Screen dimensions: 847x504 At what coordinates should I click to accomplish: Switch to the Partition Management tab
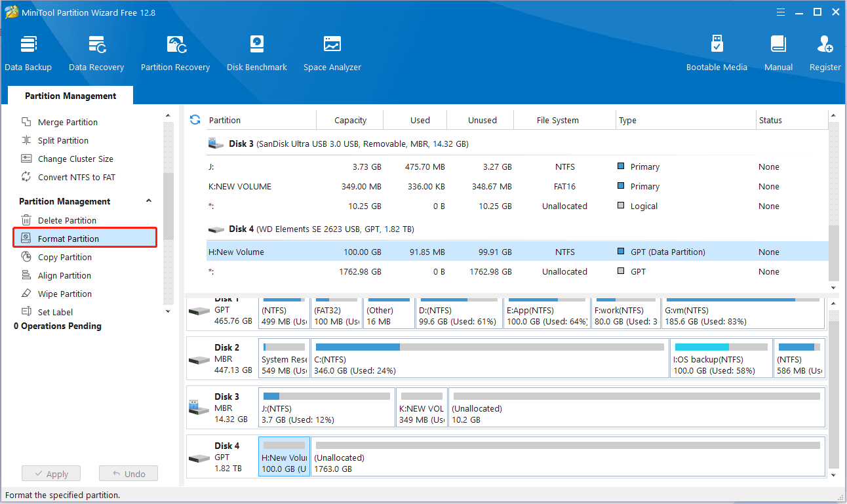point(69,96)
